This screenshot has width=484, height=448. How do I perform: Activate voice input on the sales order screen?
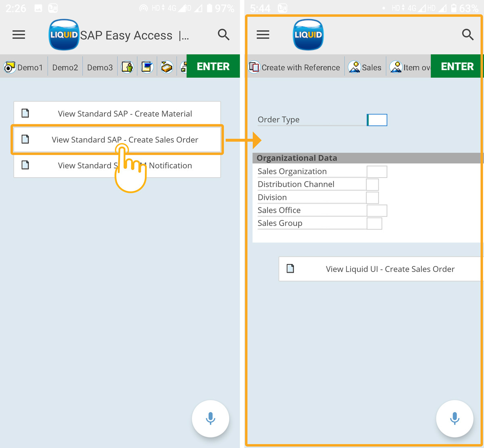click(x=455, y=419)
